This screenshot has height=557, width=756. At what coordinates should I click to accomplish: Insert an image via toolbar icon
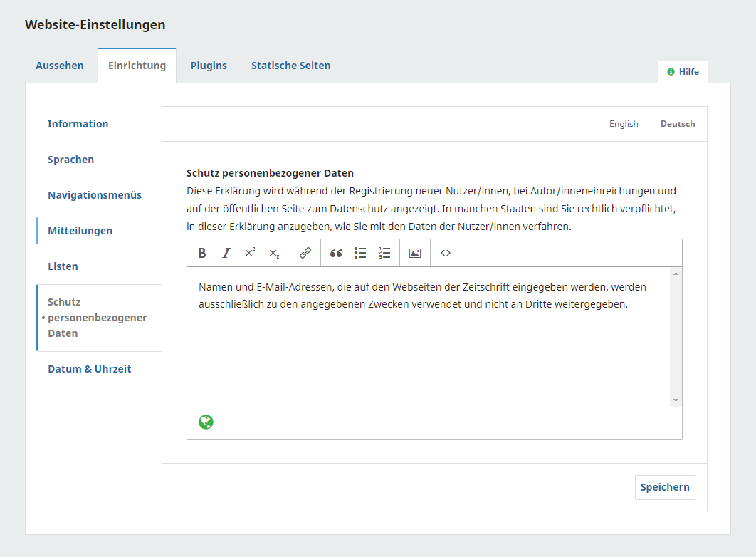point(415,253)
